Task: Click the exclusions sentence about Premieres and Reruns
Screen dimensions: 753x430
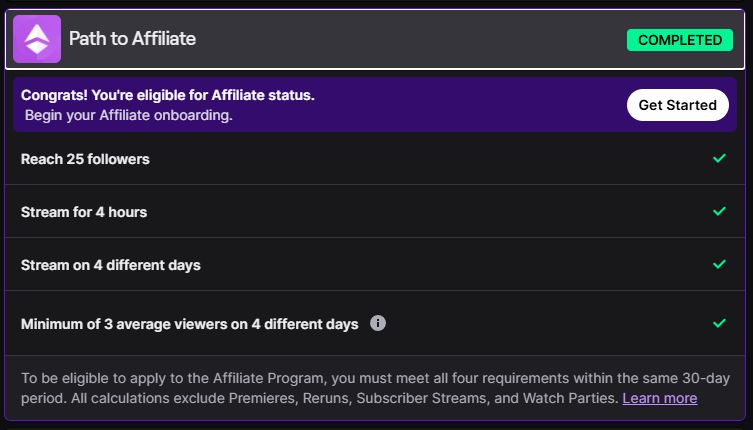Action: [320, 398]
